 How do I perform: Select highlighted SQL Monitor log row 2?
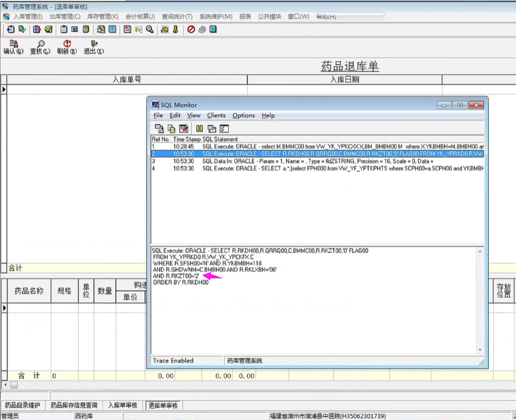(x=318, y=154)
